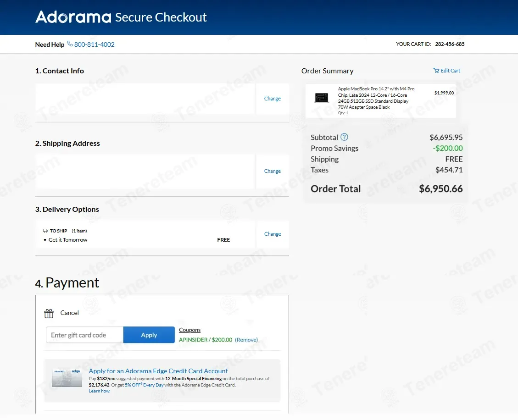The width and height of the screenshot is (518, 420).
Task: Click the 5% OFF Every Day link
Action: coord(144,385)
